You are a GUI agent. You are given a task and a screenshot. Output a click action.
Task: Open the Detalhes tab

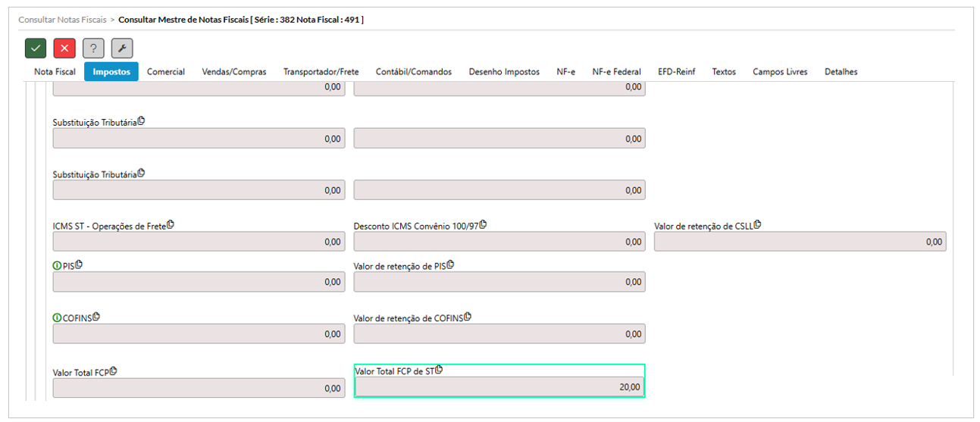coord(841,72)
